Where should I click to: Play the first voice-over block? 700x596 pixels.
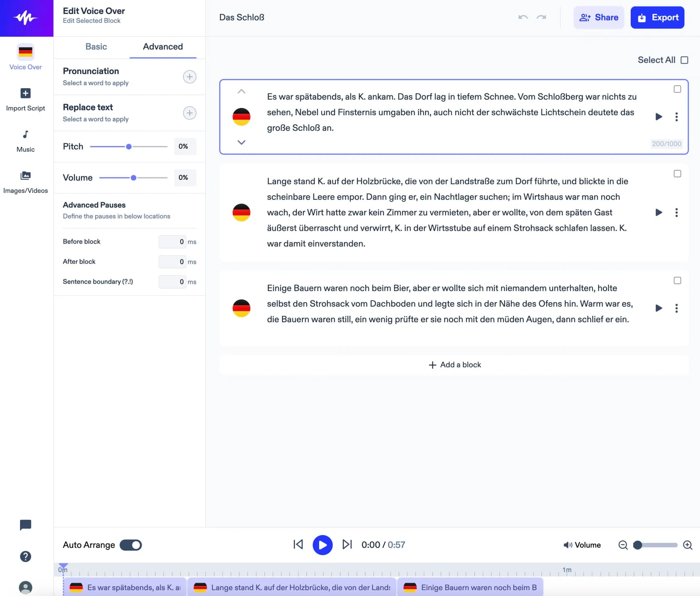pos(658,117)
